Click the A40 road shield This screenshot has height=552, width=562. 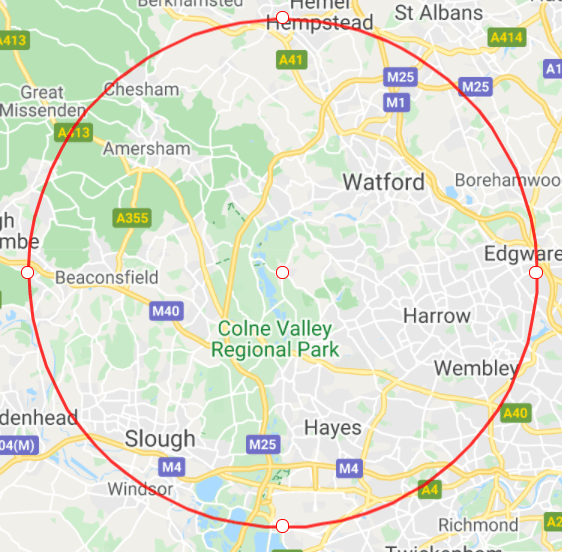point(515,413)
